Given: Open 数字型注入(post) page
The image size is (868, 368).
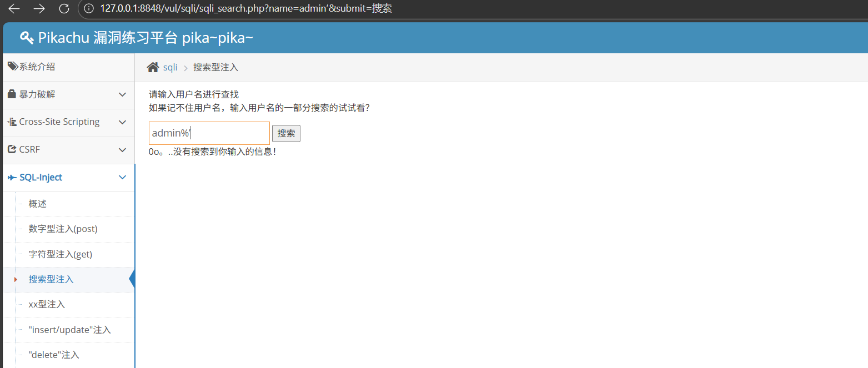Looking at the screenshot, I should (x=63, y=229).
